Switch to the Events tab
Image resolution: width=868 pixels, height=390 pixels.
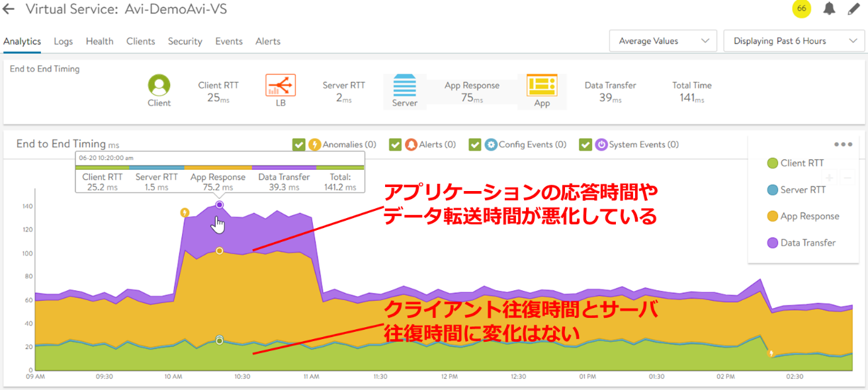click(x=229, y=41)
